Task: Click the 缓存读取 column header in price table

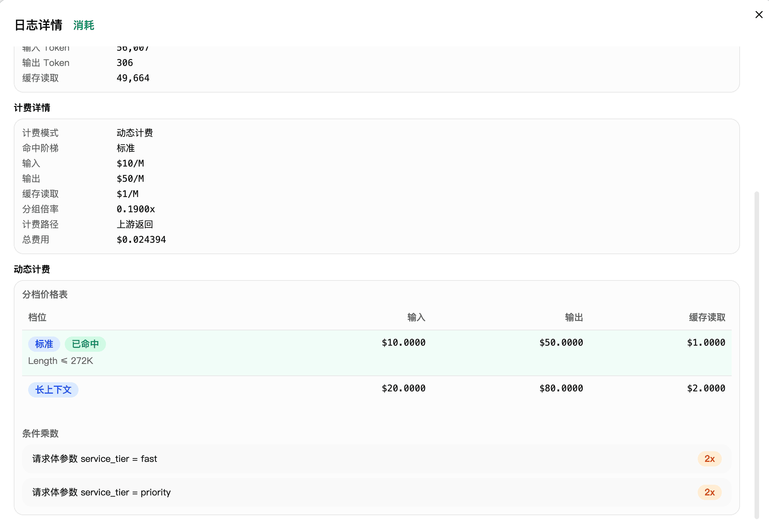Action: (x=707, y=317)
